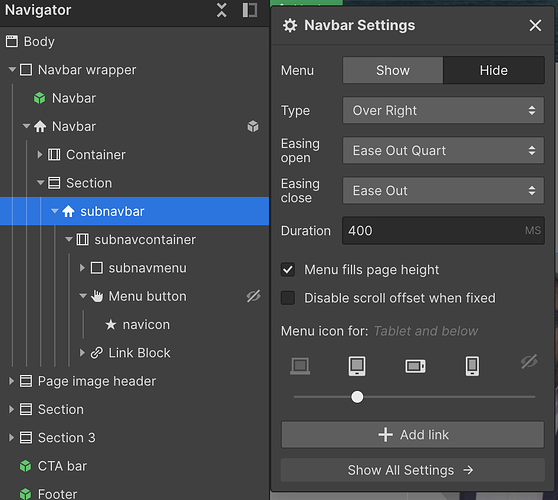Enable Disable scroll offset when fixed

(x=288, y=298)
